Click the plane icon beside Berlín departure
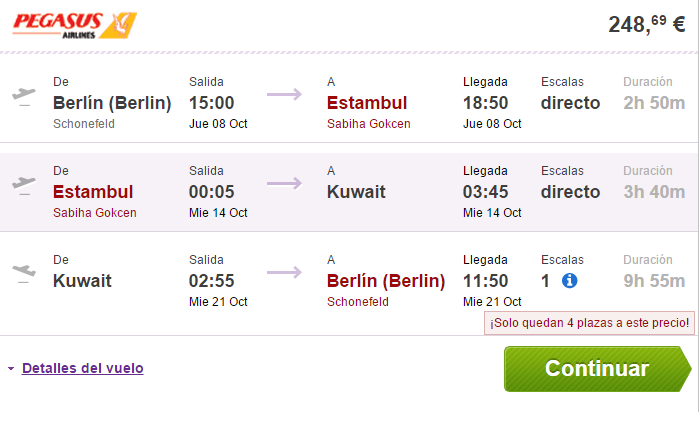The width and height of the screenshot is (700, 422). [x=24, y=96]
